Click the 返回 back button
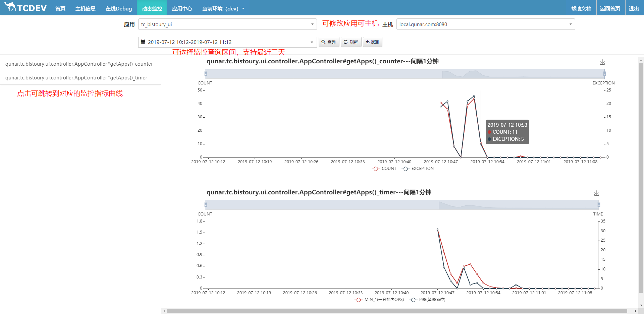This screenshot has height=314, width=644. [372, 42]
